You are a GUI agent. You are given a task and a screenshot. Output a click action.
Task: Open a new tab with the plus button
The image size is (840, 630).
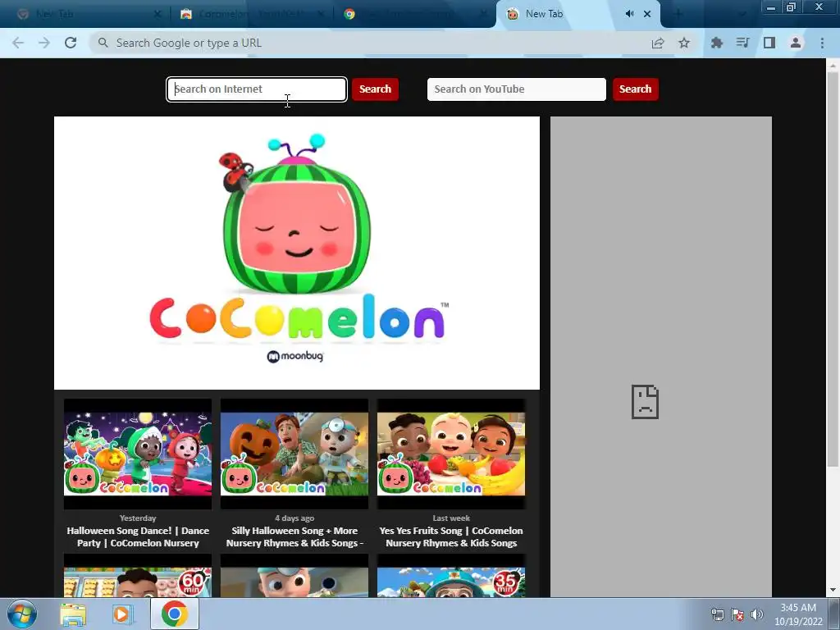678,14
